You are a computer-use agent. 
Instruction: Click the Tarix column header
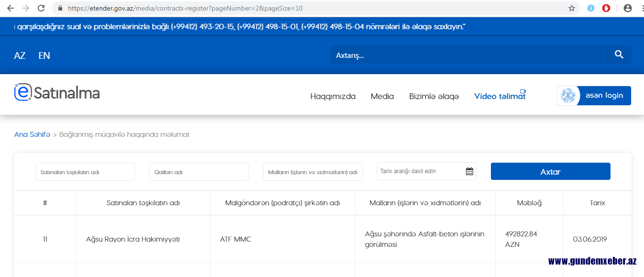[598, 203]
